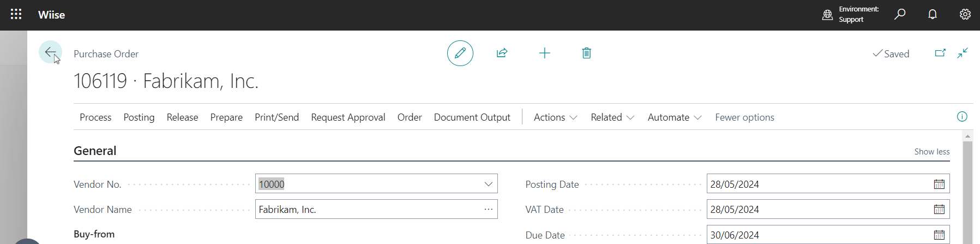Click the Wiise app title
The image size is (980, 244).
pos(51,15)
